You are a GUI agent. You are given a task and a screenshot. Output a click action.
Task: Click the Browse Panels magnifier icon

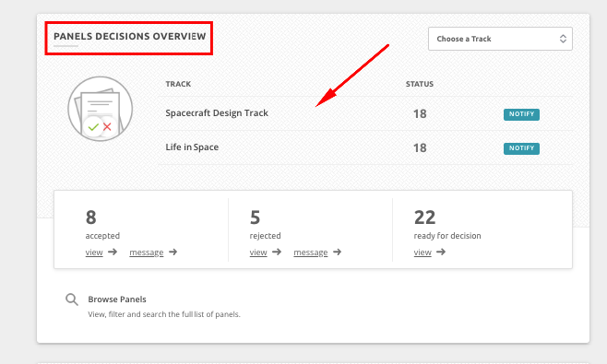(x=72, y=299)
